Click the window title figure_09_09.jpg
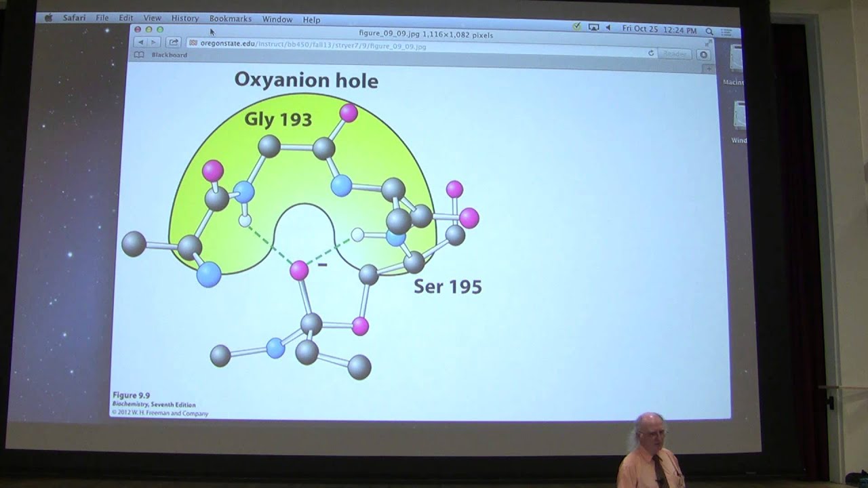This screenshot has height=488, width=868. tap(426, 35)
